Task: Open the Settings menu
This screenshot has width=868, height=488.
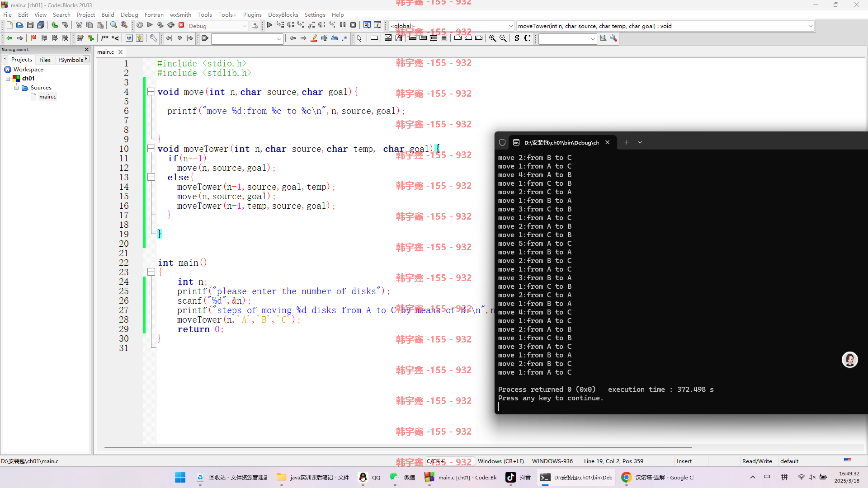Action: pyautogui.click(x=315, y=14)
